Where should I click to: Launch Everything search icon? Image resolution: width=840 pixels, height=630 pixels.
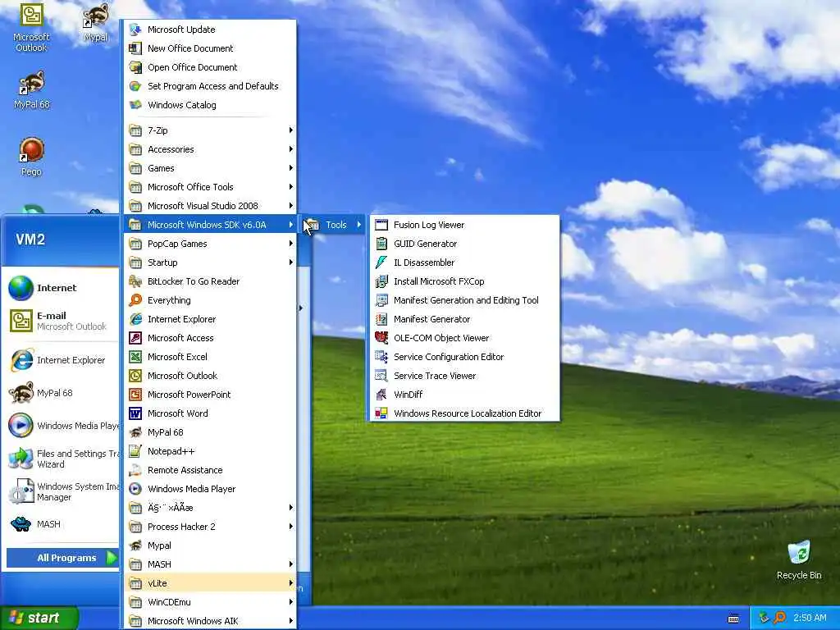[135, 300]
